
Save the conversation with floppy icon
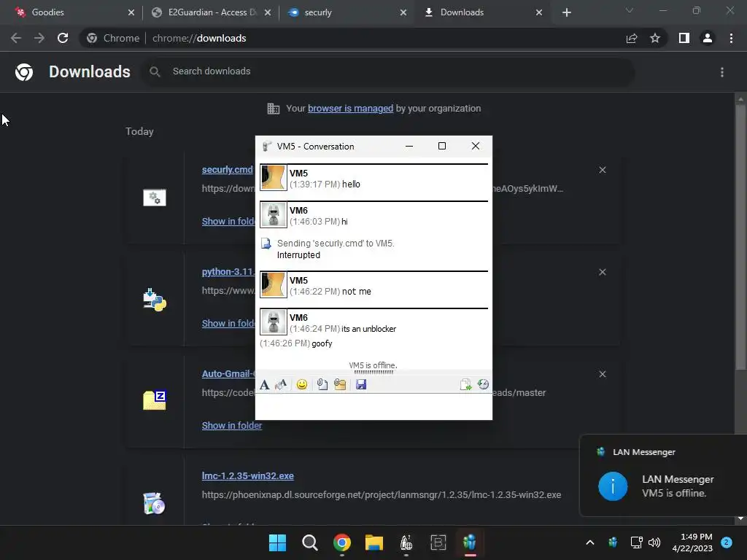coord(361,384)
